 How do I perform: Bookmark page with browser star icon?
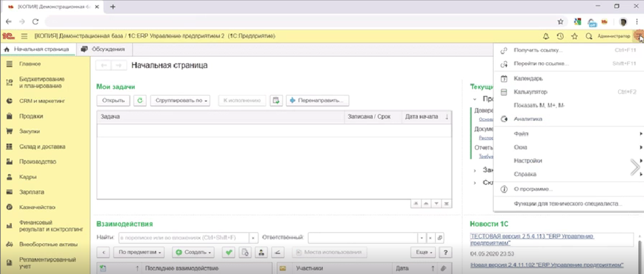pos(560,21)
